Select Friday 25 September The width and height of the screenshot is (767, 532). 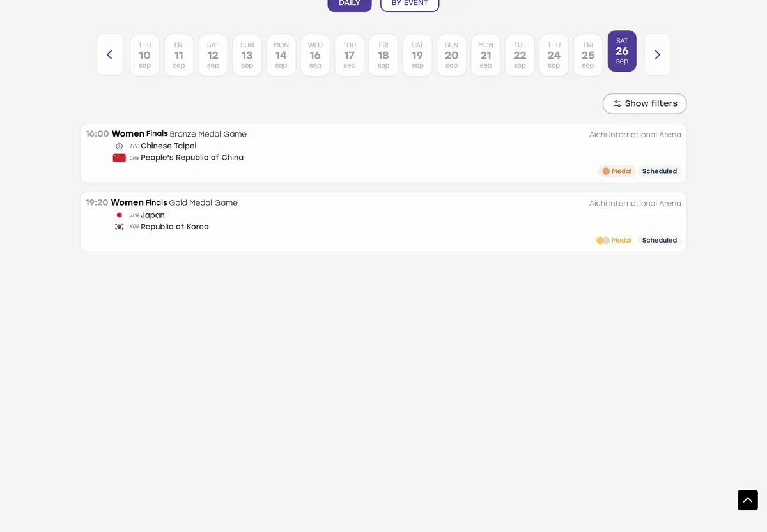[x=588, y=55]
